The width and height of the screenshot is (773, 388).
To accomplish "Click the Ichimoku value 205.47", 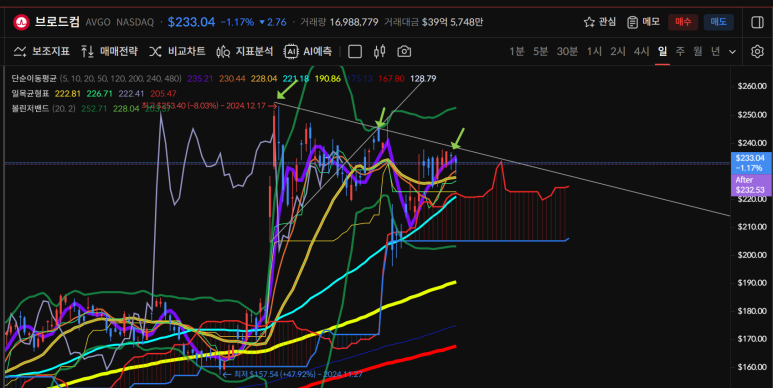I will [164, 93].
